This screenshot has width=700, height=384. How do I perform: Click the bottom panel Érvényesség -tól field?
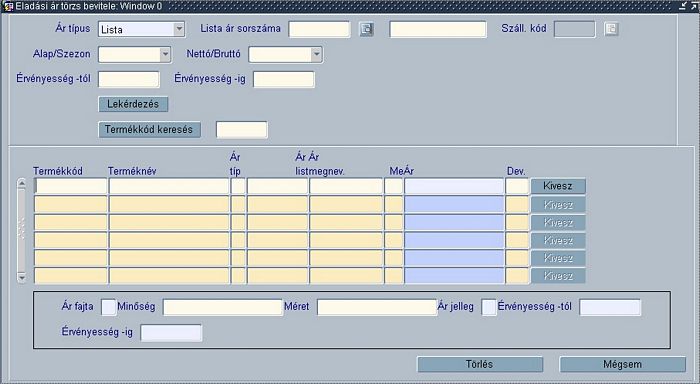pyautogui.click(x=610, y=308)
